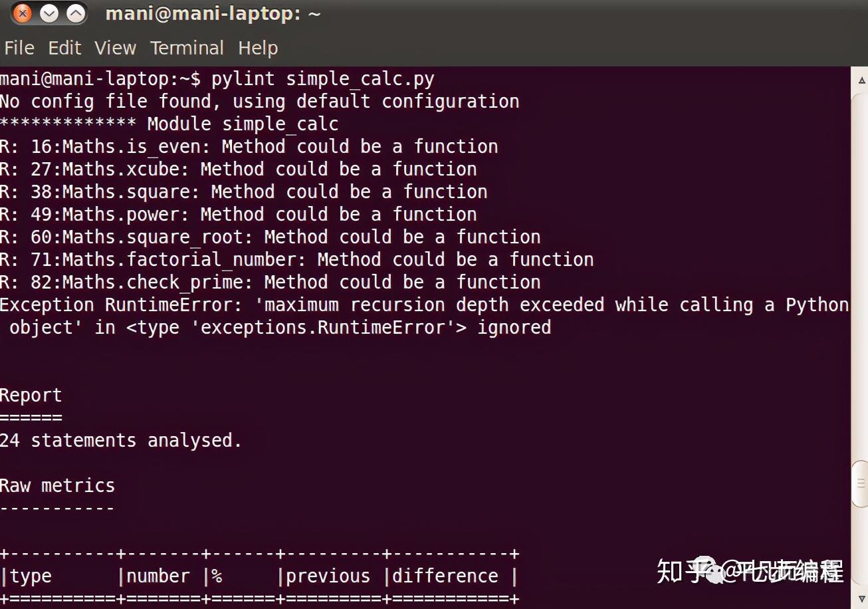Maximize the terminal window
The height and width of the screenshot is (609, 868).
pyautogui.click(x=76, y=13)
